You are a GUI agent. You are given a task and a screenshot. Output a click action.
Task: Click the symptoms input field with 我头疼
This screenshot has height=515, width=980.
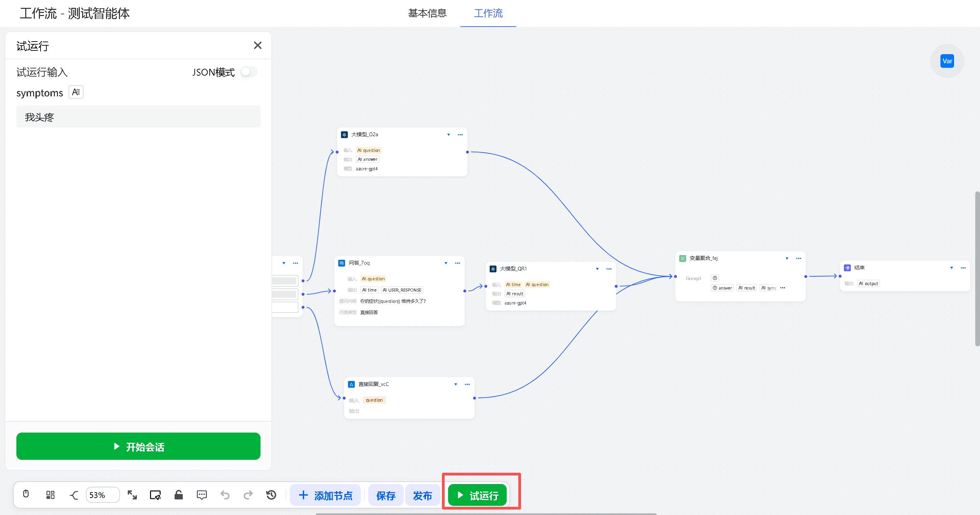click(x=138, y=117)
